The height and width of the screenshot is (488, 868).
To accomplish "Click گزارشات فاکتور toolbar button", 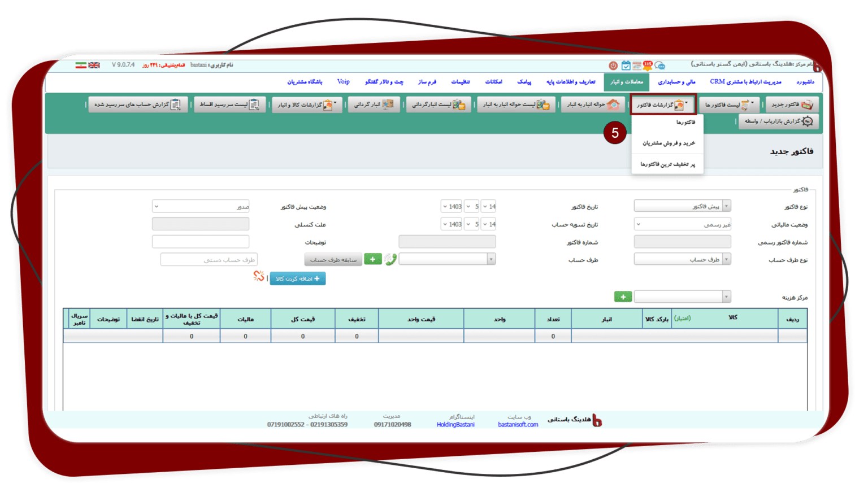I will click(663, 104).
